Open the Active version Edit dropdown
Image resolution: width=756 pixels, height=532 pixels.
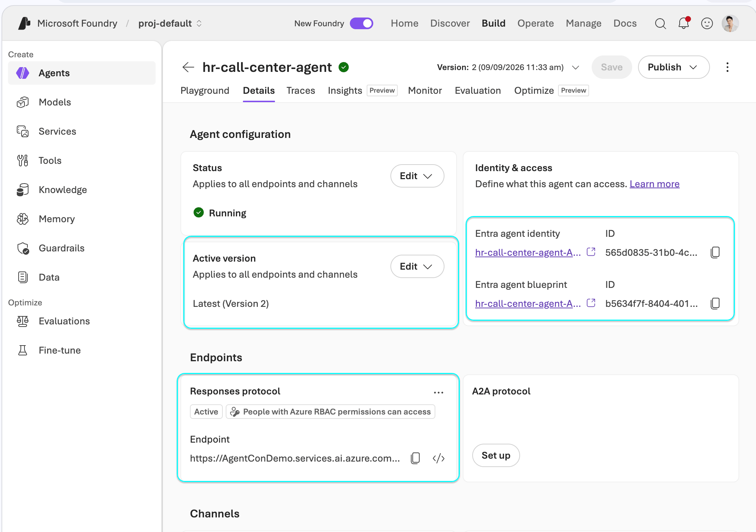417,266
